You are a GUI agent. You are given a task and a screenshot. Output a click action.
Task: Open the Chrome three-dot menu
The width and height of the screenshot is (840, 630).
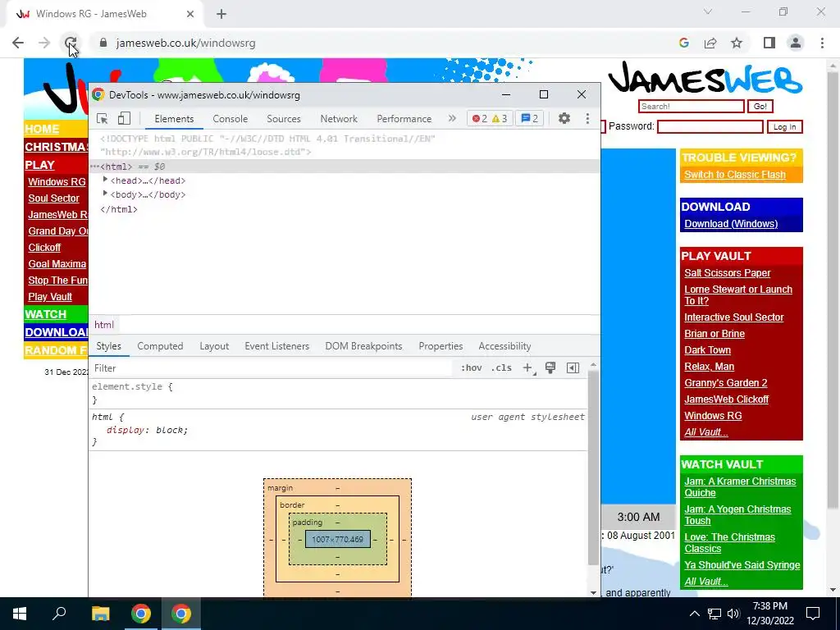[822, 43]
